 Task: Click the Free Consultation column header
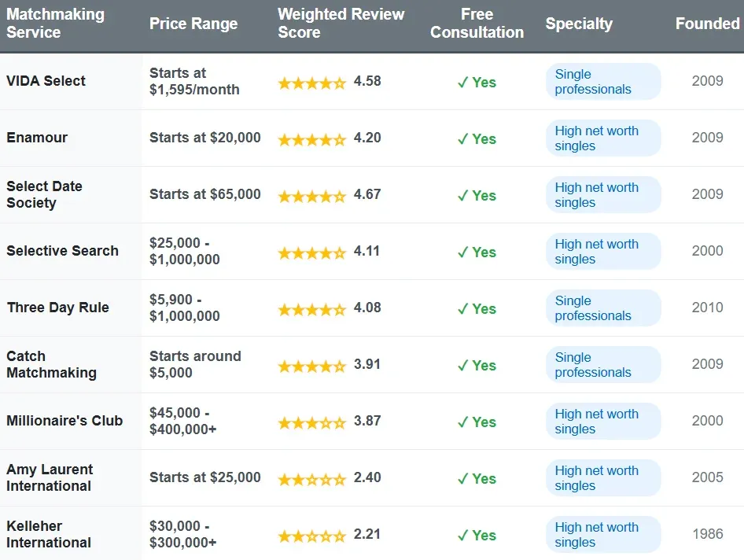(477, 24)
